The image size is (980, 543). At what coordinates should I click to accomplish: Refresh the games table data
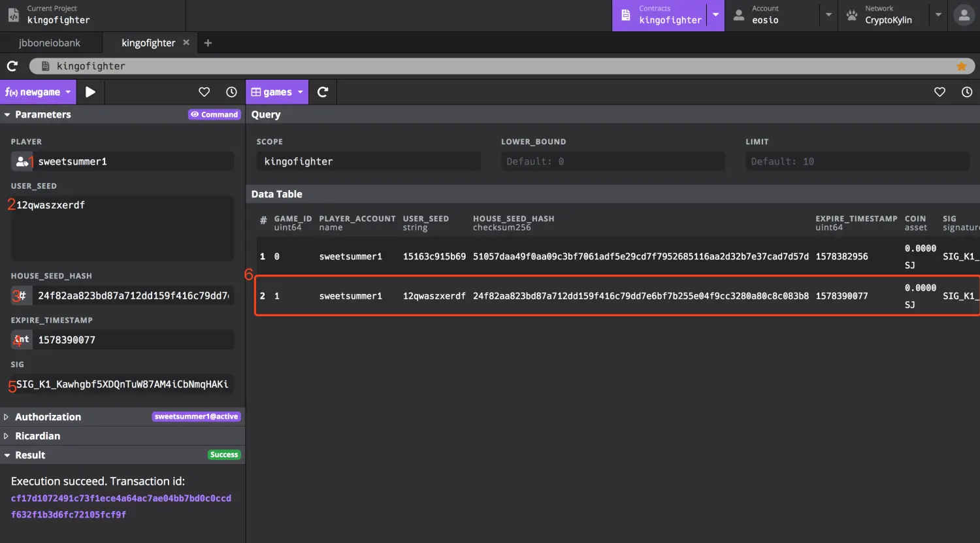click(x=323, y=92)
